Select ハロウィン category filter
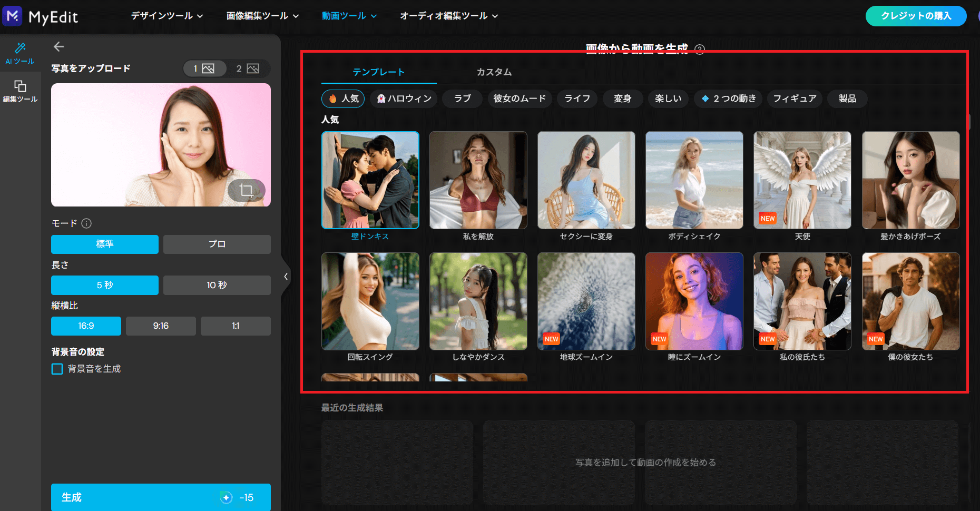This screenshot has width=980, height=511. pos(404,99)
